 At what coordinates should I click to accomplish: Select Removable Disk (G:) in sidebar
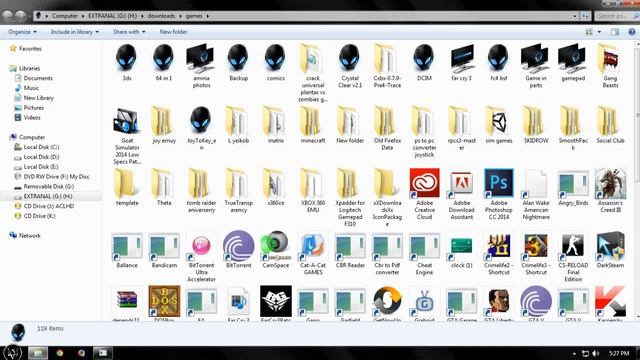coord(49,187)
